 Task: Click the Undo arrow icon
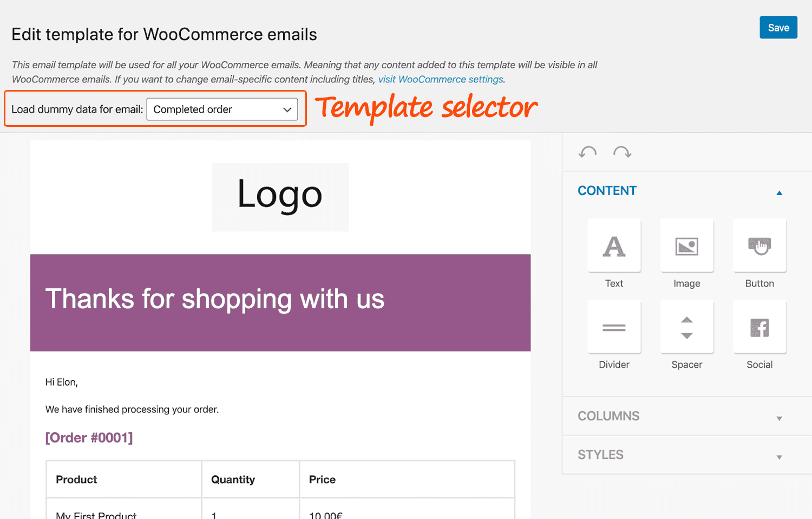[x=588, y=152]
